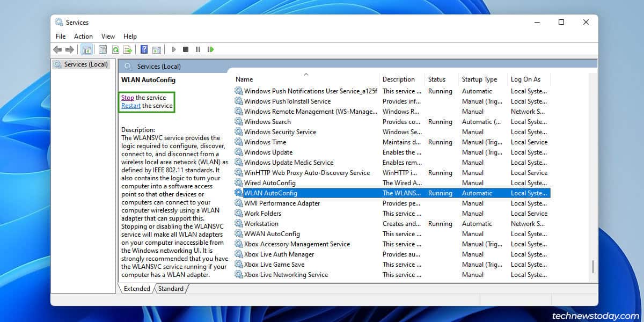
Task: Click the Restart Service green icon
Action: (x=210, y=49)
